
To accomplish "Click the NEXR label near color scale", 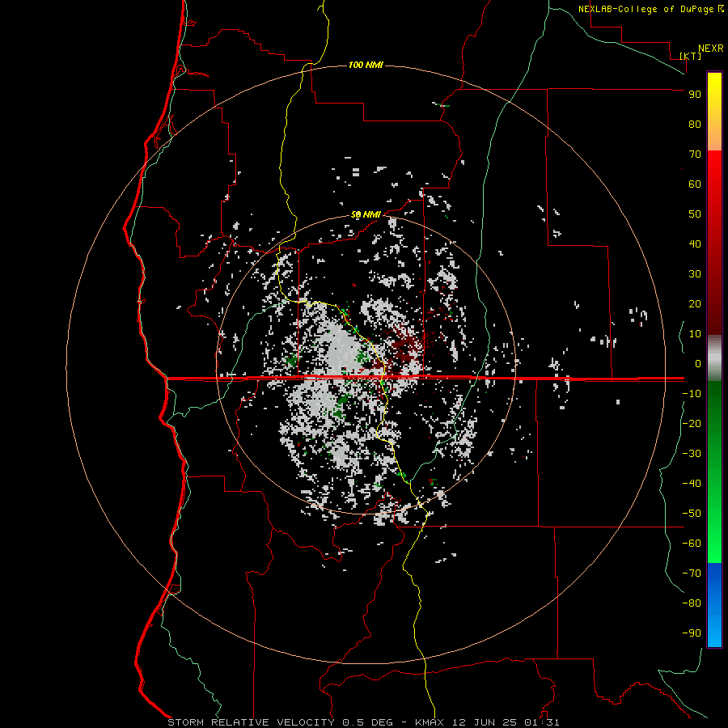I will pos(711,49).
